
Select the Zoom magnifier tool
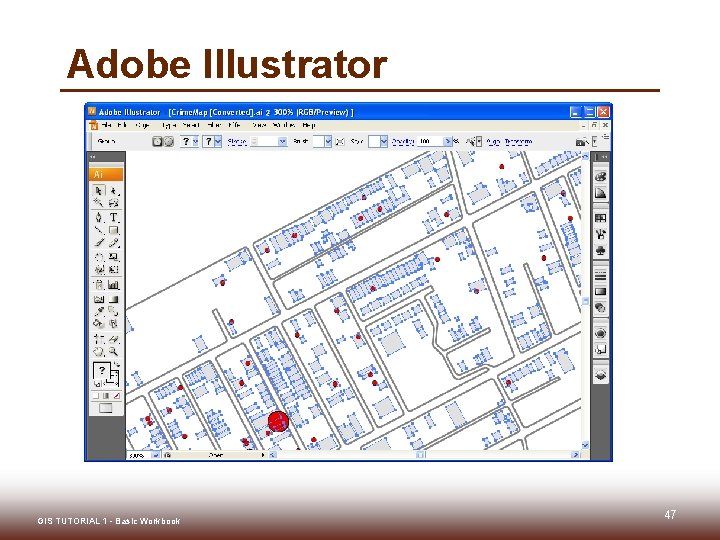pyautogui.click(x=113, y=352)
